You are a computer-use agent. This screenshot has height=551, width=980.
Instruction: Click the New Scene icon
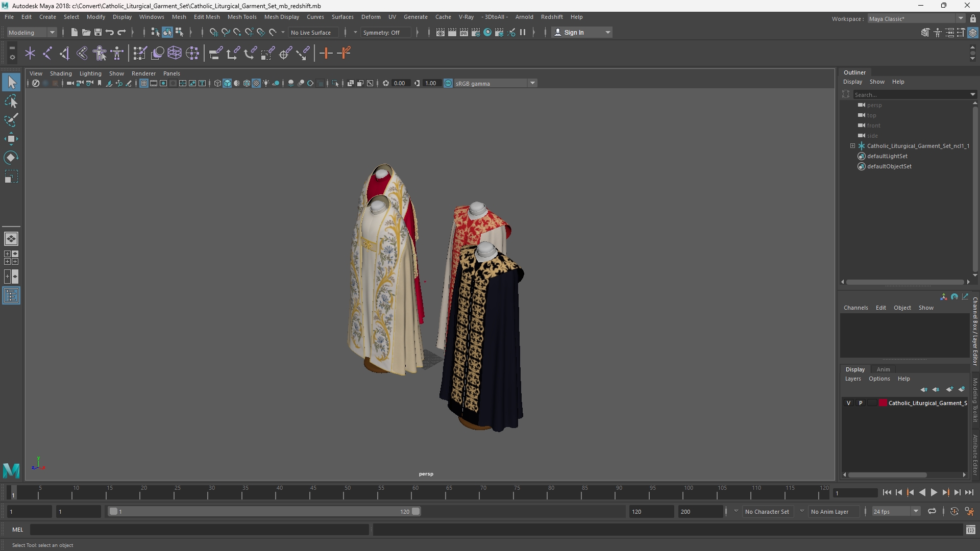[74, 32]
